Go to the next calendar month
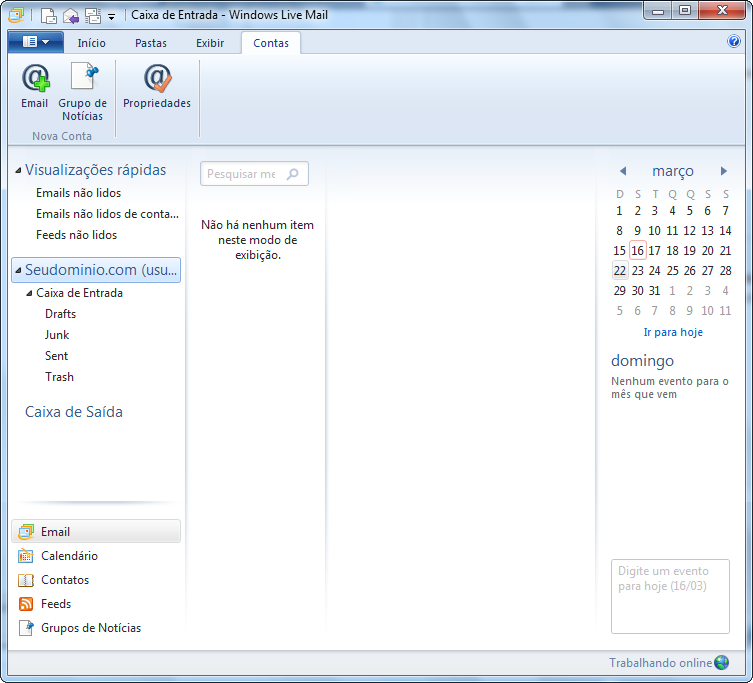 724,171
